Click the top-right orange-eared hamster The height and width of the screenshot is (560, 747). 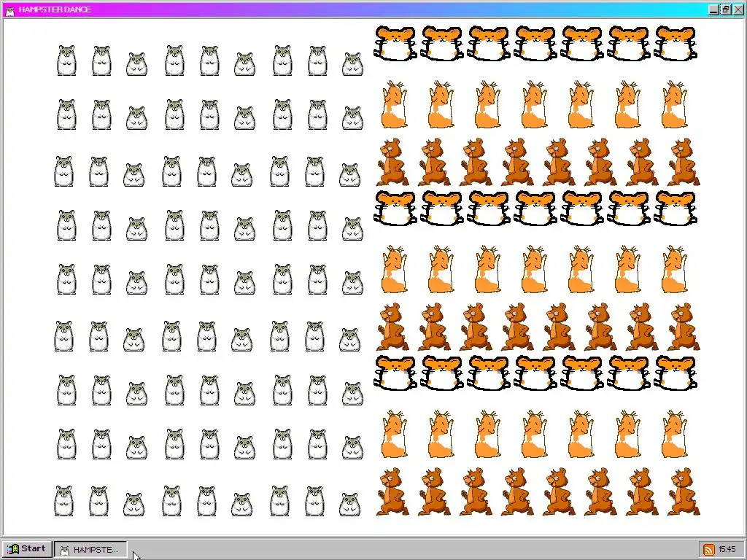(676, 43)
